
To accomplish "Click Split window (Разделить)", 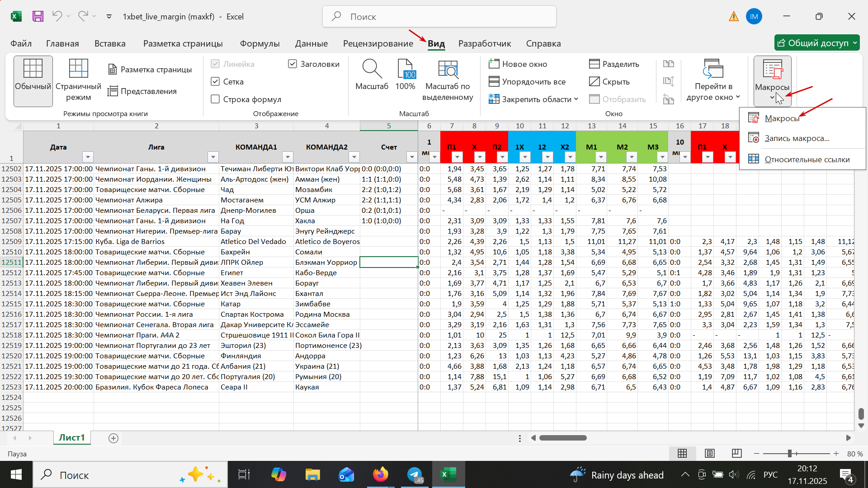I will point(614,64).
